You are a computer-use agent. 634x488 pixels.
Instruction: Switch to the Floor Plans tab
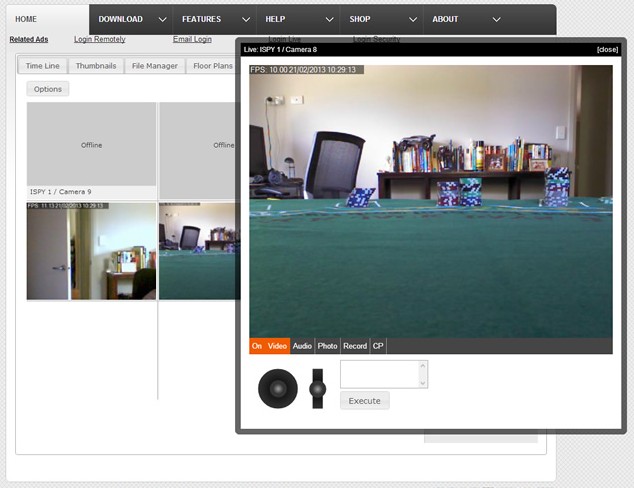point(211,66)
